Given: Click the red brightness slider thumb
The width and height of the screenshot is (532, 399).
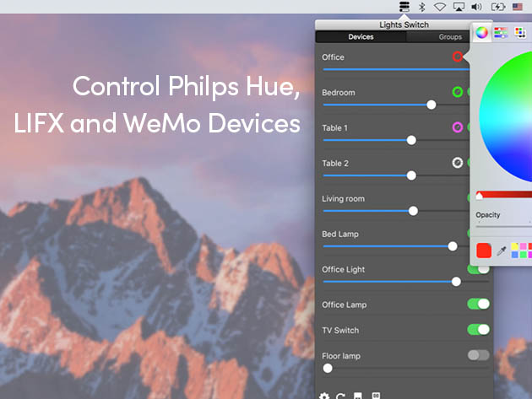Looking at the screenshot, I should click(479, 196).
